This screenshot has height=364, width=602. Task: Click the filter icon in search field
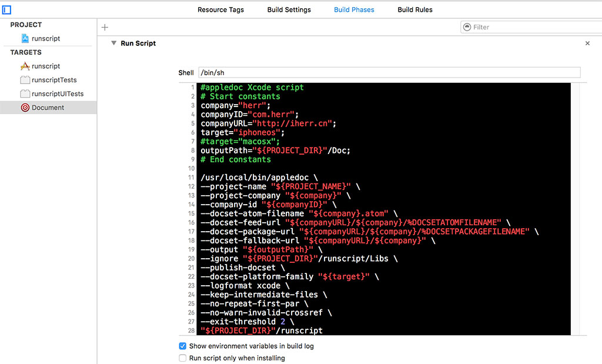[467, 27]
